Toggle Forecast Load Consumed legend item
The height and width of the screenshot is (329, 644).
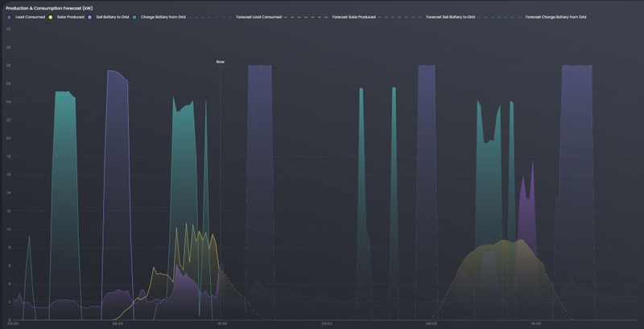tap(258, 17)
